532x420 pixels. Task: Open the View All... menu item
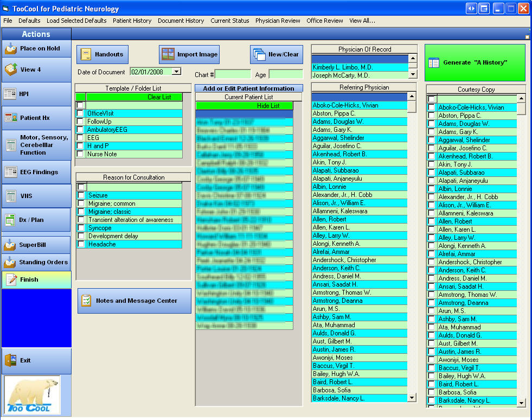(x=362, y=21)
